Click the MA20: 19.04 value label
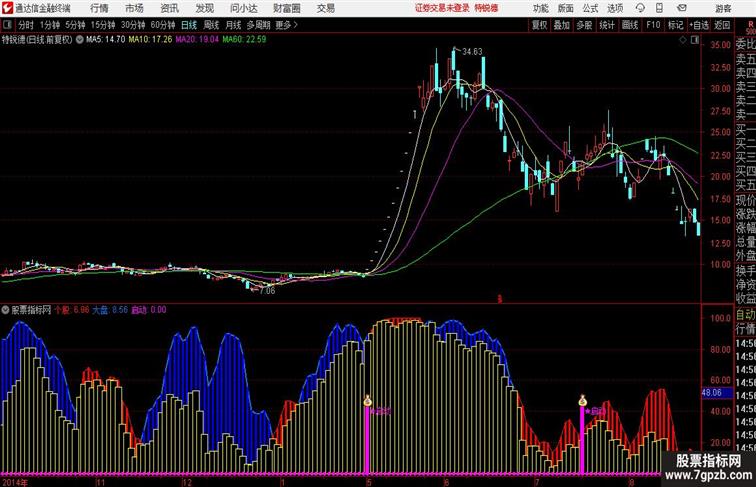The height and width of the screenshot is (487, 756). tap(197, 40)
